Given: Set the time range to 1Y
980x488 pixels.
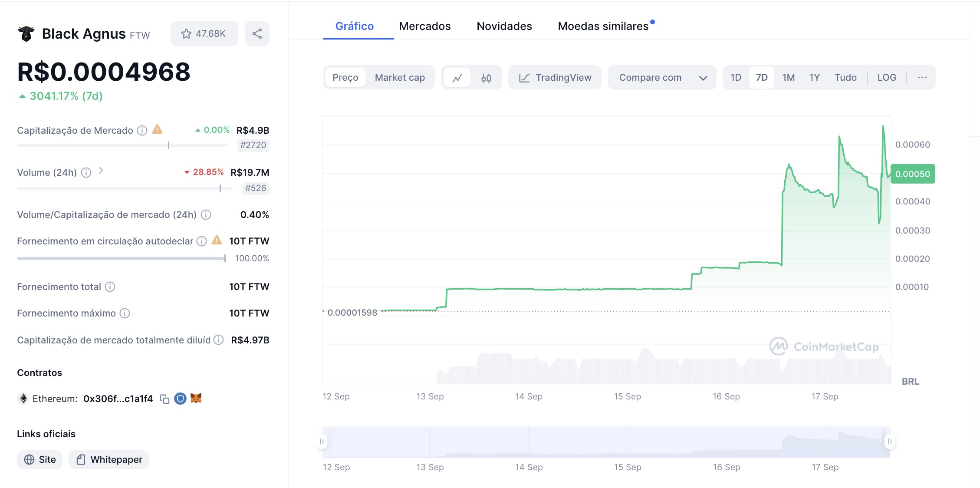Looking at the screenshot, I should click(815, 78).
